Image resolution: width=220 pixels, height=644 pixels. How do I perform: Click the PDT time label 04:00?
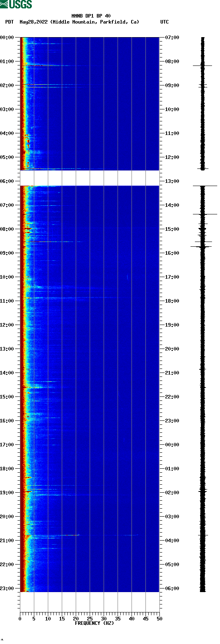pos(7,133)
